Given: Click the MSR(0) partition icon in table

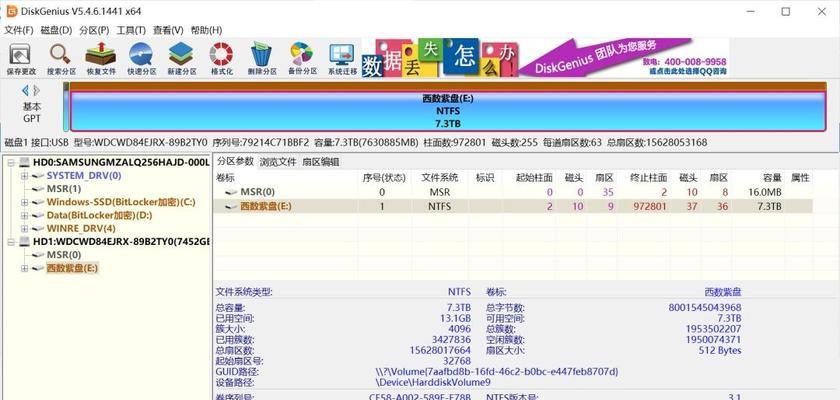Looking at the screenshot, I should click(231, 192).
